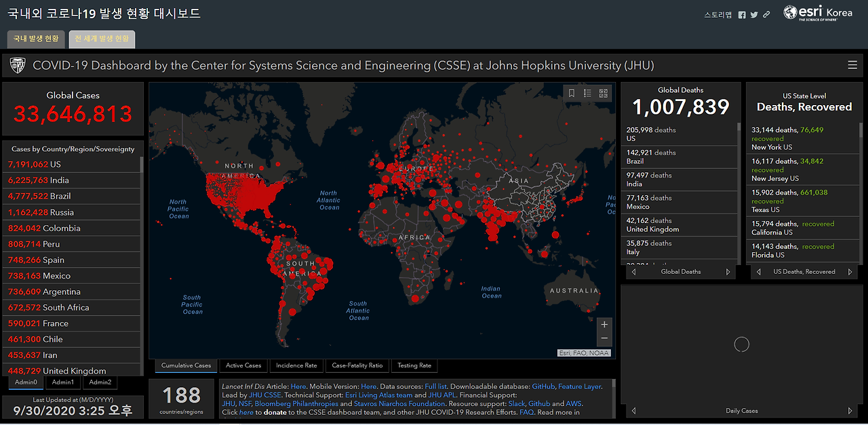Click the Esri Korea logo
The height and width of the screenshot is (425, 868).
pyautogui.click(x=818, y=12)
